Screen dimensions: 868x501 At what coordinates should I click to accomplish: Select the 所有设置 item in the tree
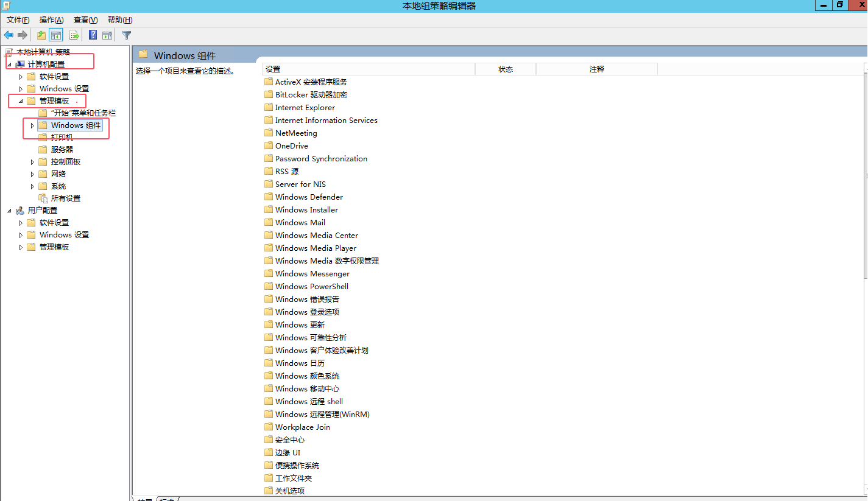pyautogui.click(x=65, y=197)
